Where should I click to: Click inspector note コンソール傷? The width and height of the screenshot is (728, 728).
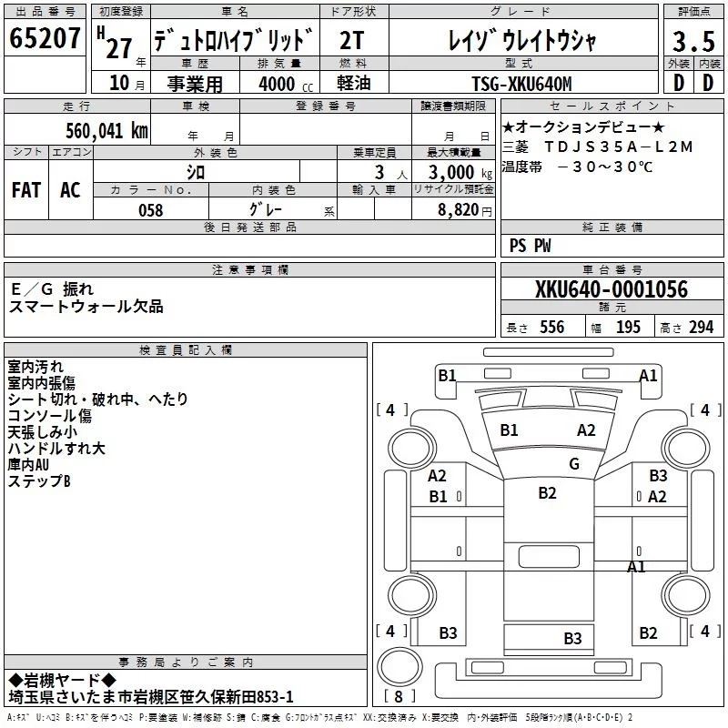coord(50,416)
